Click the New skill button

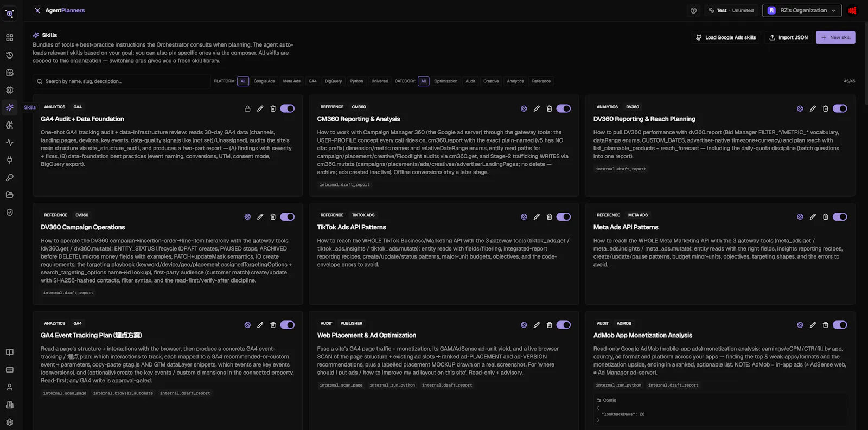click(835, 37)
